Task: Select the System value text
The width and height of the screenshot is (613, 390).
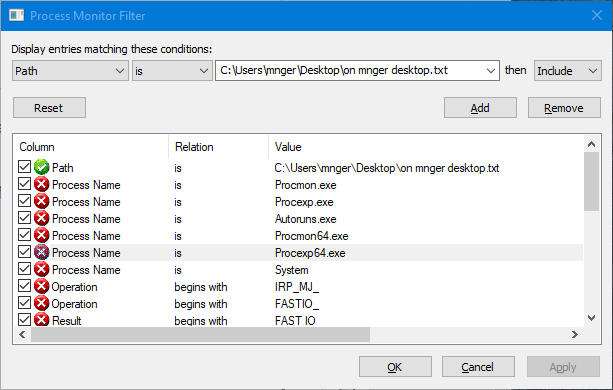Action: pyautogui.click(x=291, y=270)
